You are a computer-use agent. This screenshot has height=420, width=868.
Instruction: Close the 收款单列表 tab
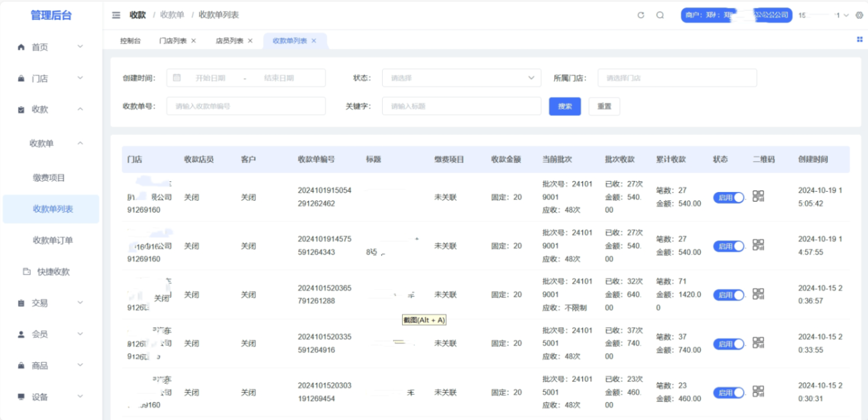pyautogui.click(x=313, y=41)
